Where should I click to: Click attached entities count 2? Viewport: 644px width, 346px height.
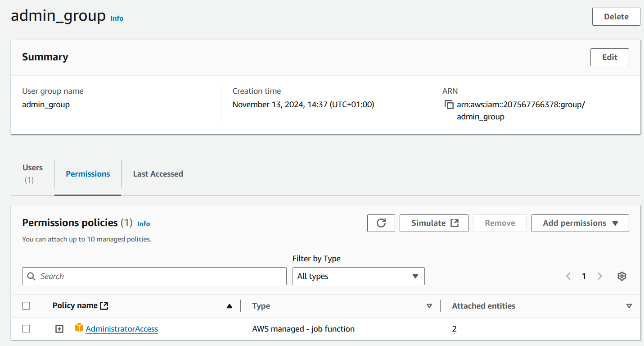pyautogui.click(x=454, y=329)
